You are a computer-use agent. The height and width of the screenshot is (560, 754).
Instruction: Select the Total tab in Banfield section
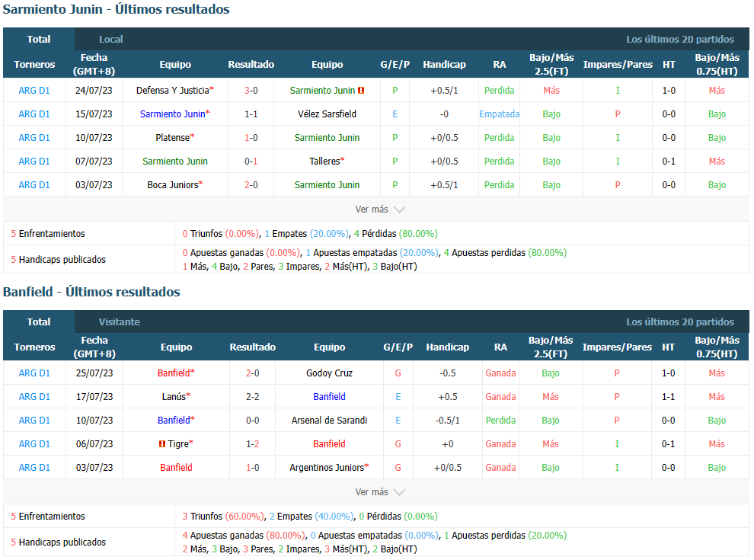click(x=39, y=322)
